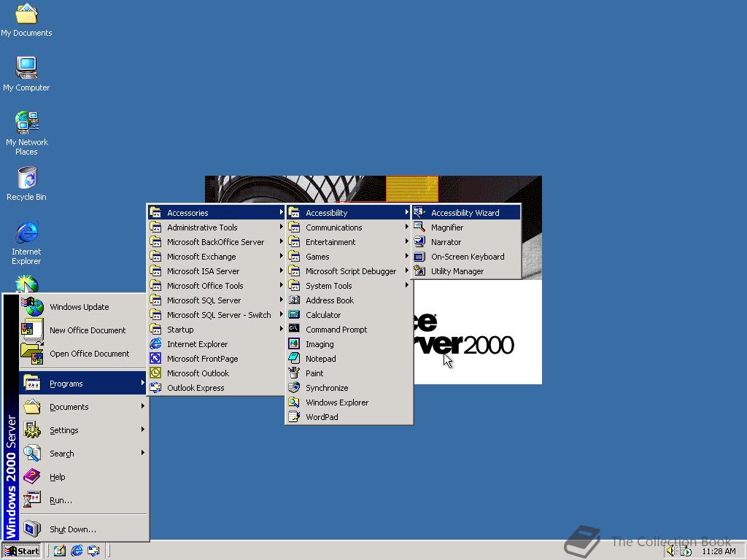747x560 pixels.
Task: Click the 11:28 AM taskbar clock
Action: 719,551
